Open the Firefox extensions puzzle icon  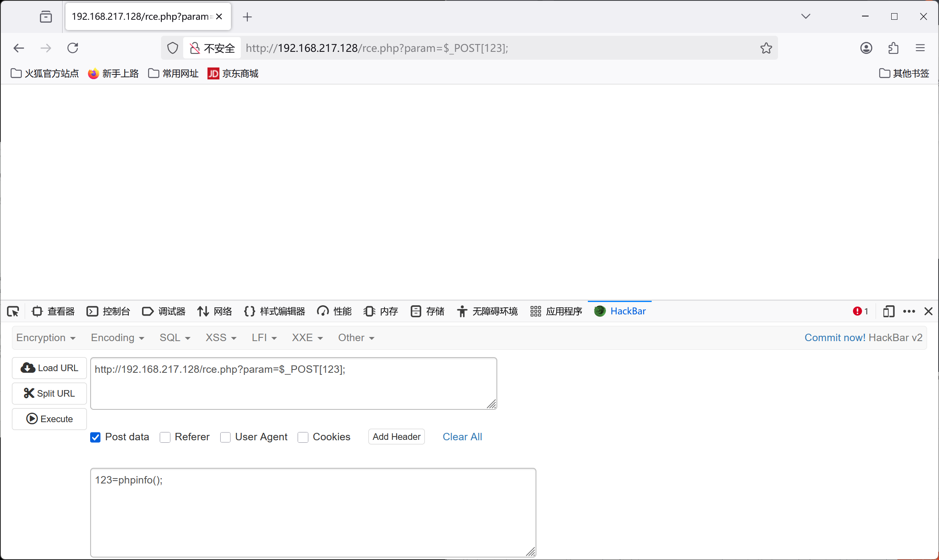[893, 48]
